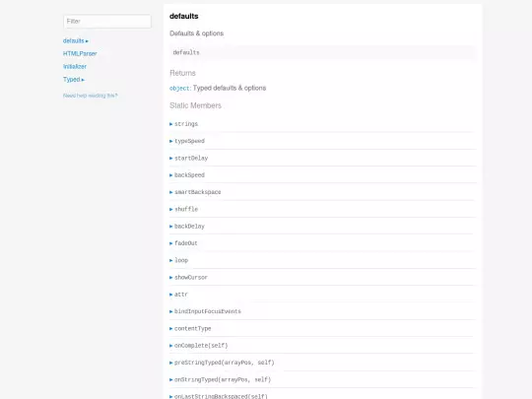532x399 pixels.
Task: Click the object type link under Returns
Action: coord(180,89)
